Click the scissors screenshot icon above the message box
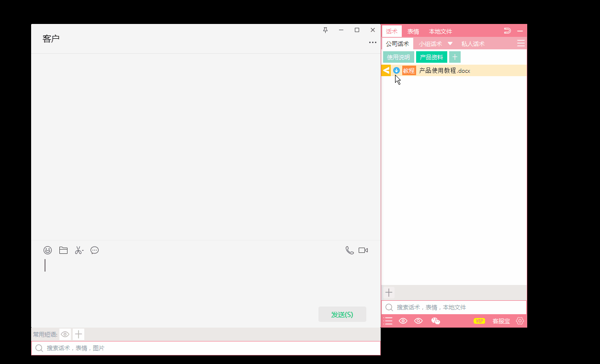The width and height of the screenshot is (600, 364). [x=79, y=250]
